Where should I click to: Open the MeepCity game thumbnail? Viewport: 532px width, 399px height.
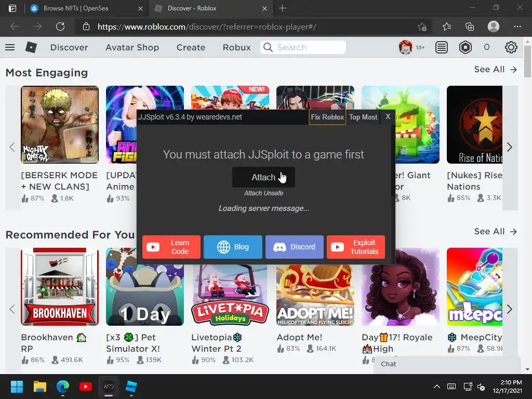474,287
